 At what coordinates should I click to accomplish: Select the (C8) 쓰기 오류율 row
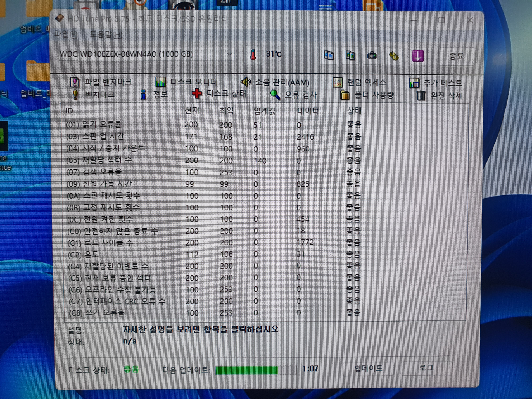[x=265, y=313]
